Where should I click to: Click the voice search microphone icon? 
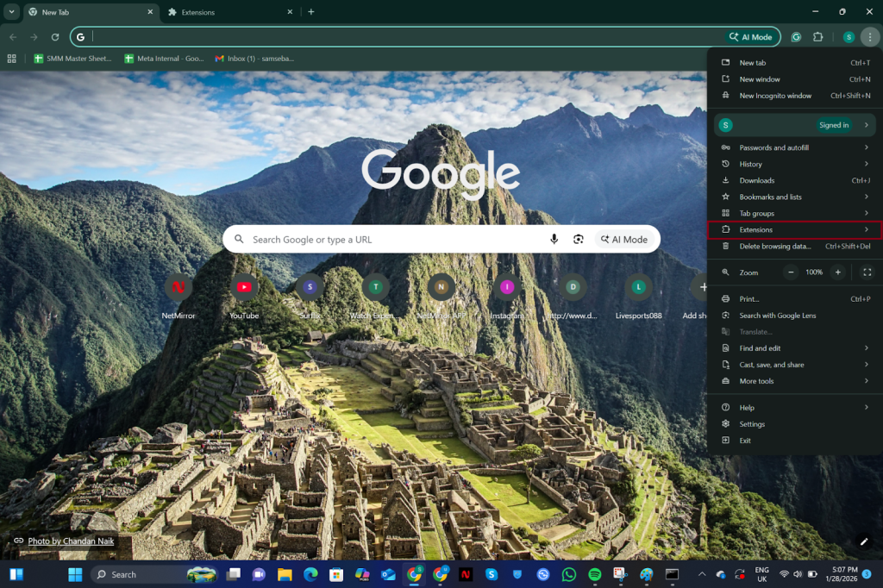point(554,239)
